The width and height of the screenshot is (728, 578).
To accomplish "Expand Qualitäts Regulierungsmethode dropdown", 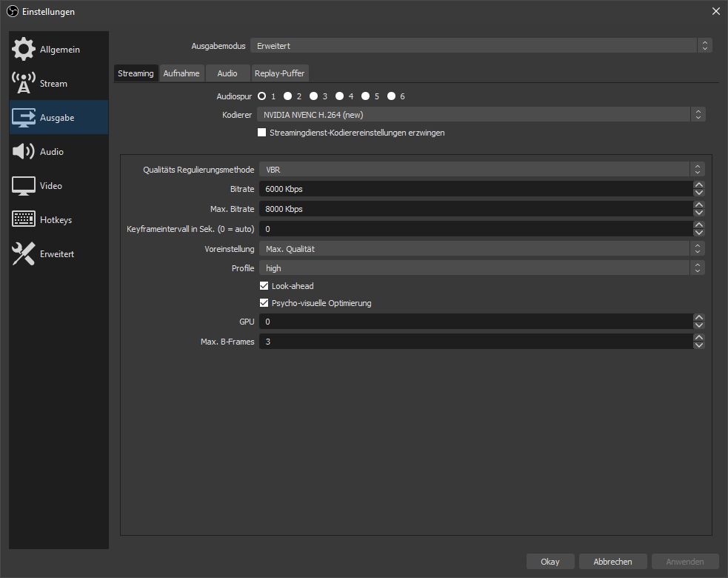I will click(482, 170).
